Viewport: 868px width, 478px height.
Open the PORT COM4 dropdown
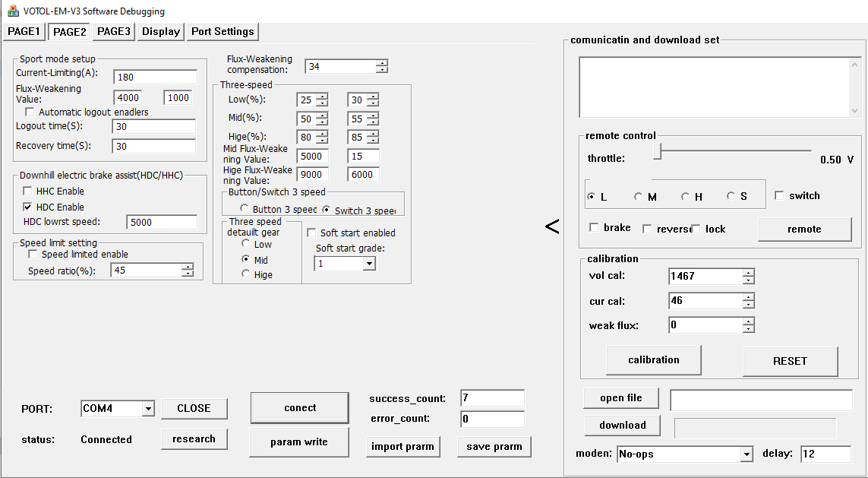(147, 409)
